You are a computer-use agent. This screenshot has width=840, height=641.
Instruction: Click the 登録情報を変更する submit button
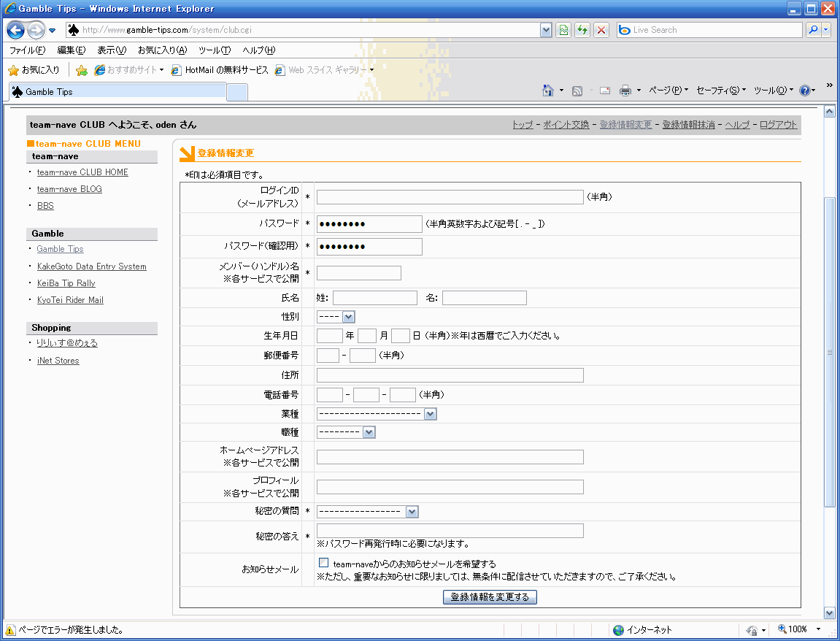point(490,597)
